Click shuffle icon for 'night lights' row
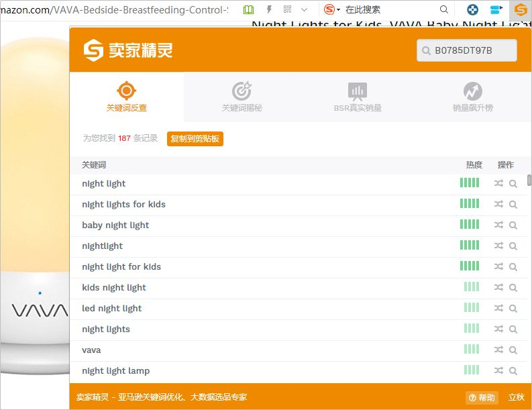 pyautogui.click(x=498, y=329)
